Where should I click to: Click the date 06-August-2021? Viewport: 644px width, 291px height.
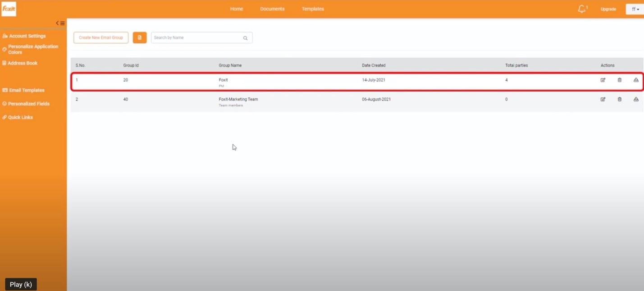[376, 99]
